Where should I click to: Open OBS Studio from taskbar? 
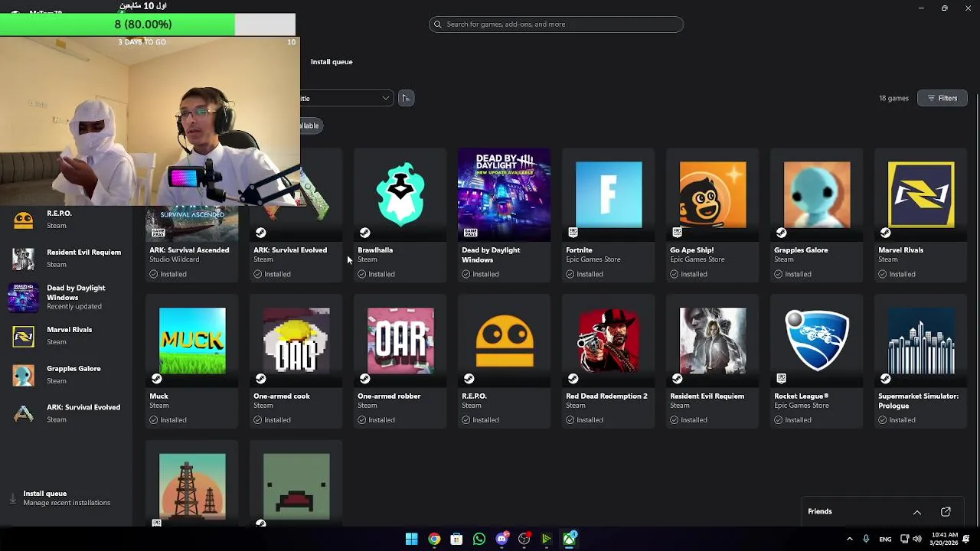(524, 540)
